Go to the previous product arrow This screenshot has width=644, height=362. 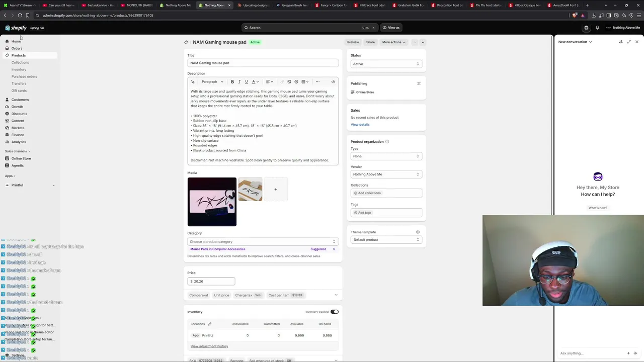(x=415, y=42)
